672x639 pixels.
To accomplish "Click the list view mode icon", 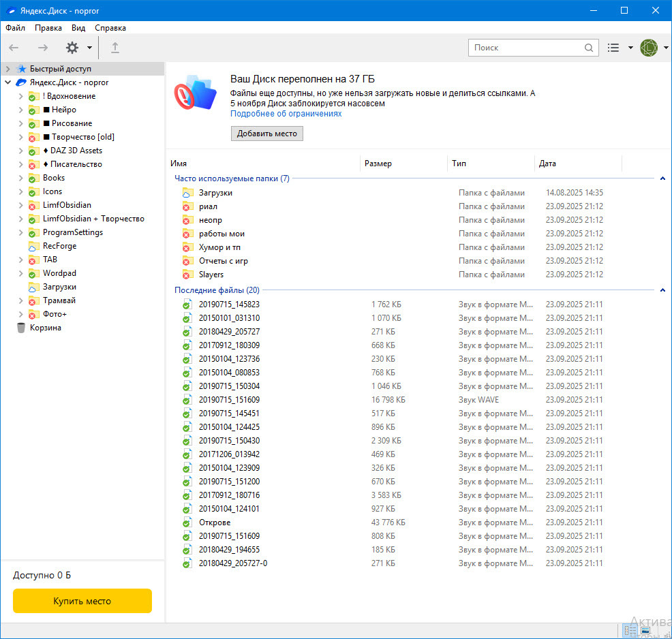I will tap(613, 48).
